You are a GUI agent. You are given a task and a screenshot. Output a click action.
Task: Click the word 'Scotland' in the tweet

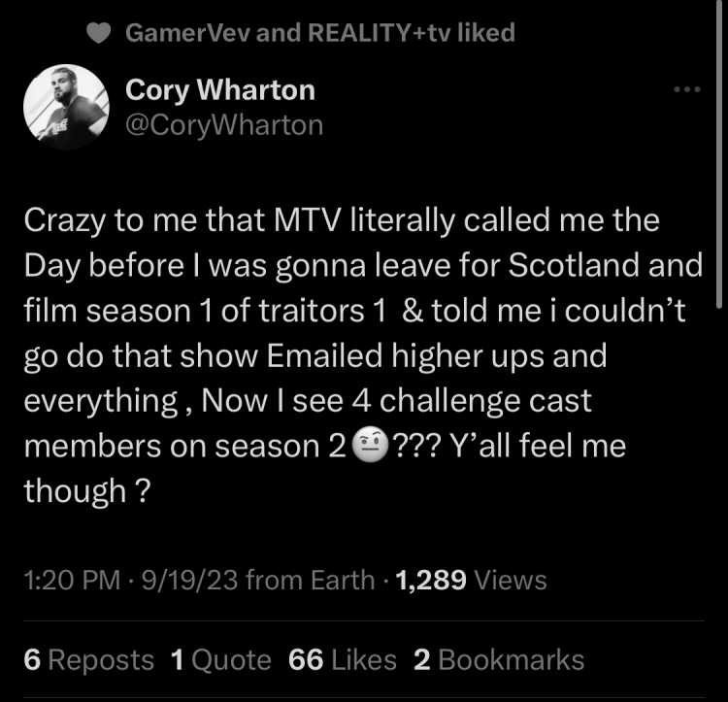(x=575, y=265)
